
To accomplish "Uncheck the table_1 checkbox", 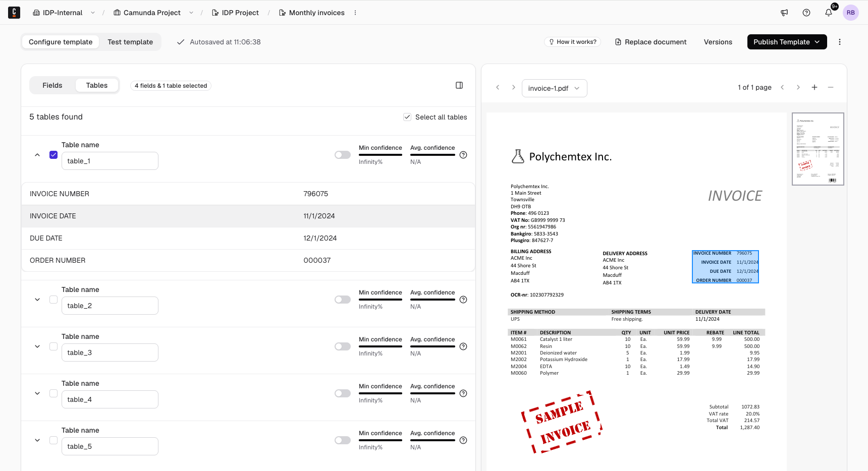I will coord(53,155).
